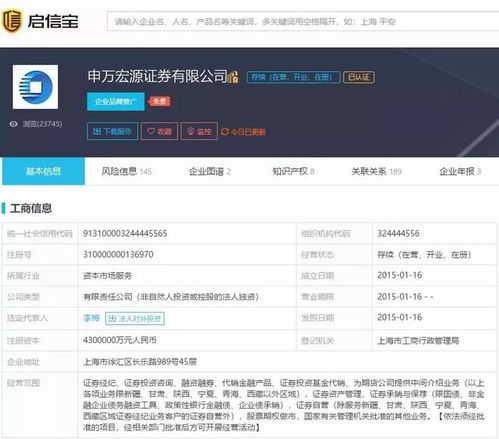Click the 已认证 verified badge

(359, 77)
